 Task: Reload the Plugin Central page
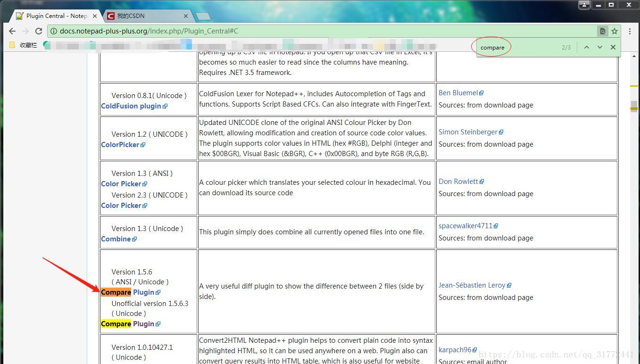pos(39,31)
